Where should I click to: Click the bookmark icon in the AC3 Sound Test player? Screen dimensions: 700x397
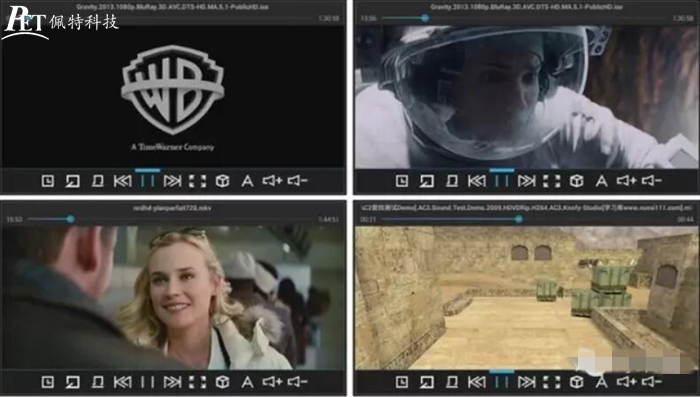pos(452,382)
